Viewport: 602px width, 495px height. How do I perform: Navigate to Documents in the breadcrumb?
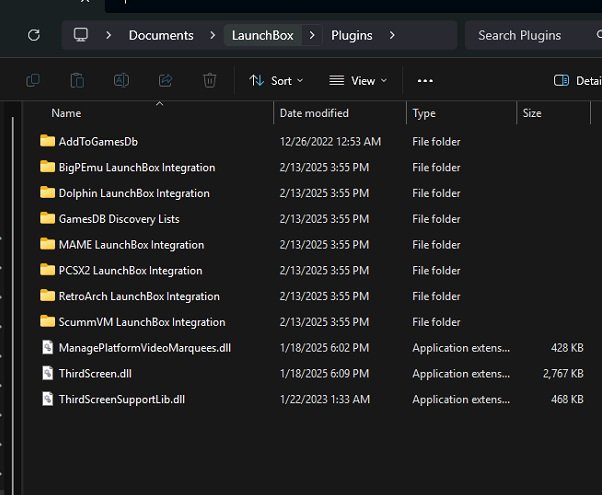tap(161, 35)
